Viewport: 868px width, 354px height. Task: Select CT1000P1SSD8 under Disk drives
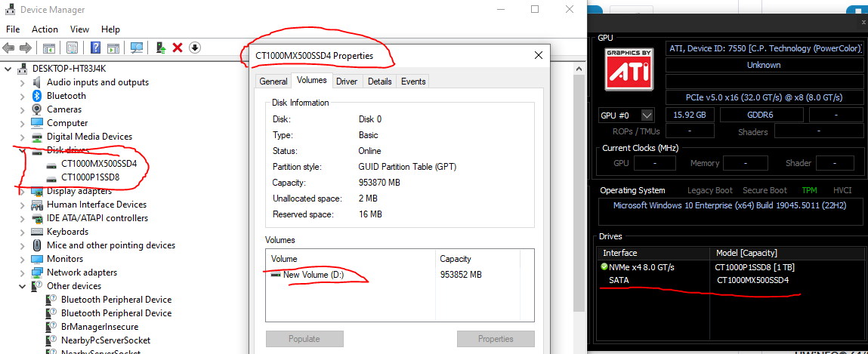(x=90, y=177)
